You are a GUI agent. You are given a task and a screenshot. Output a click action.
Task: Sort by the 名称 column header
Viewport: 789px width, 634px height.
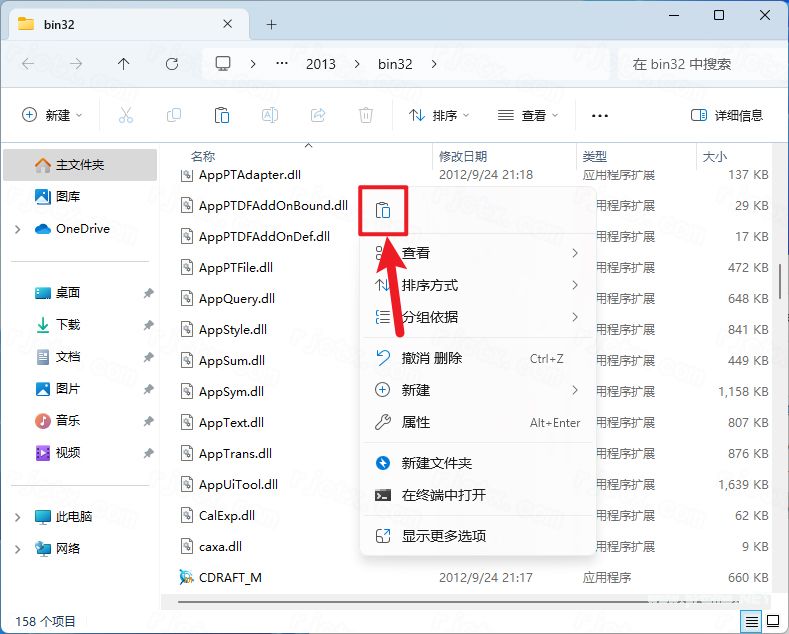[203, 156]
